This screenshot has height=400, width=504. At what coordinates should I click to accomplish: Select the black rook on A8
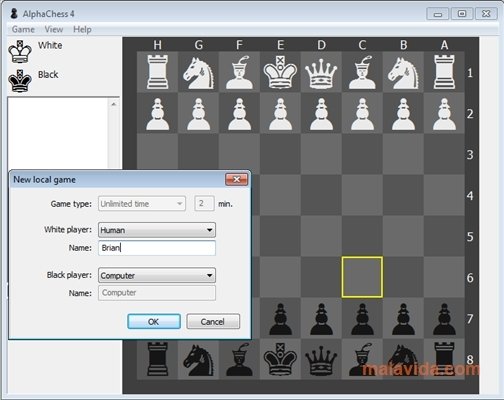point(444,359)
